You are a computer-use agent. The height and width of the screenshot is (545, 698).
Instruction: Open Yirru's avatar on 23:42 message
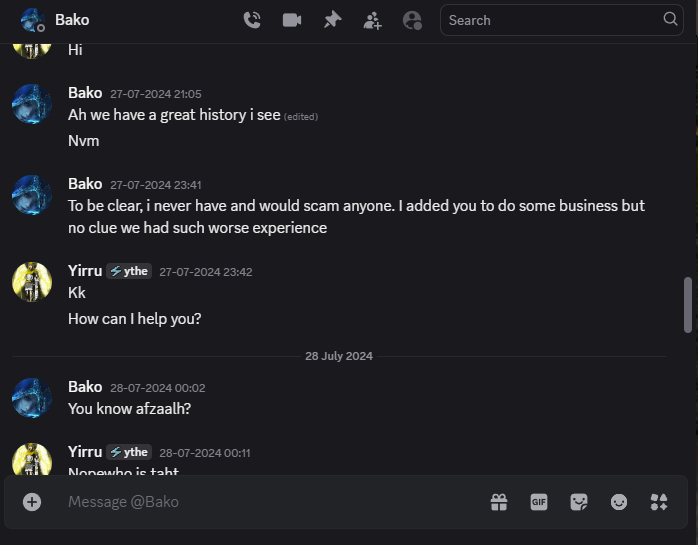click(x=32, y=282)
